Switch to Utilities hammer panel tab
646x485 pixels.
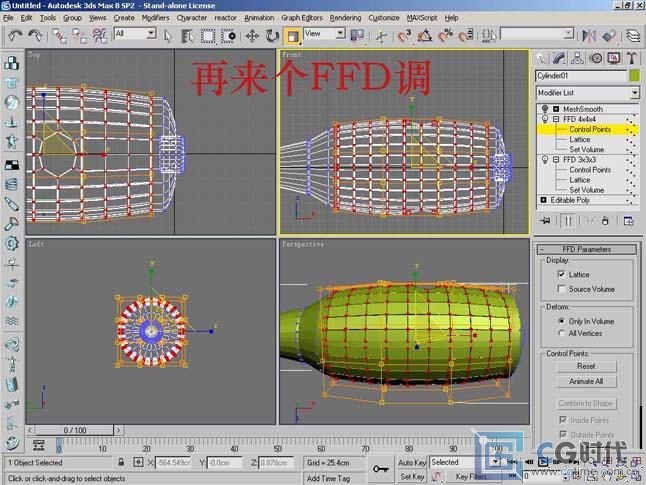632,59
